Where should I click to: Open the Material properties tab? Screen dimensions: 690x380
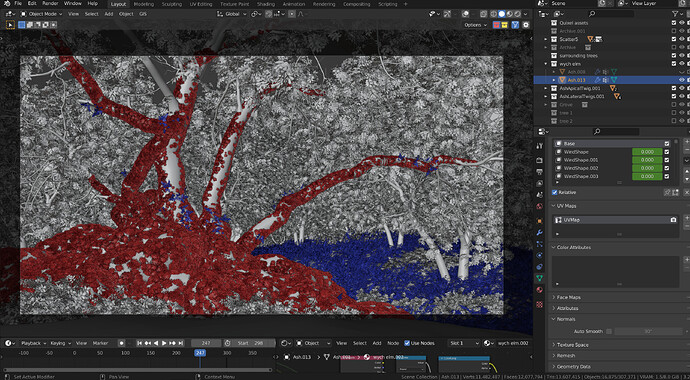pyautogui.click(x=540, y=289)
